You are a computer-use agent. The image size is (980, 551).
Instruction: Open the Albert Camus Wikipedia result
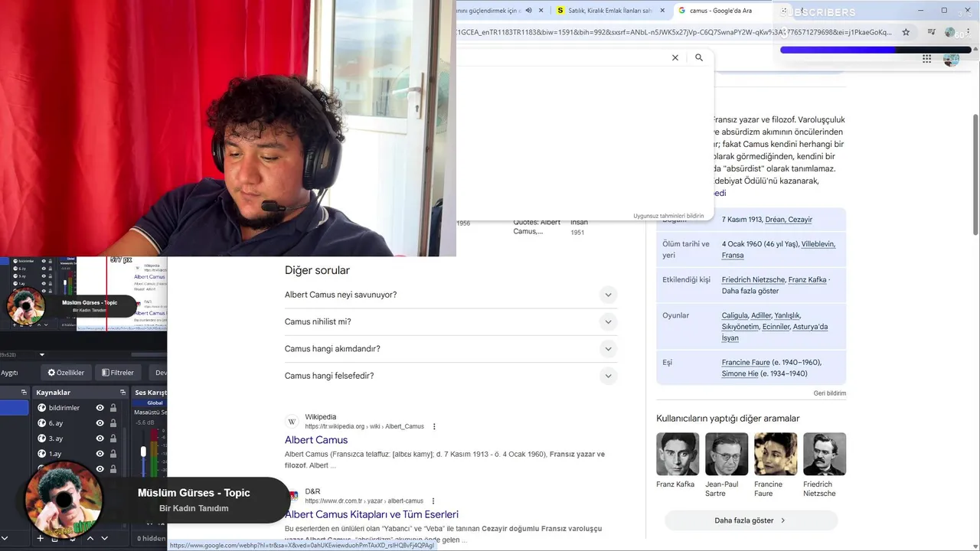coord(316,440)
